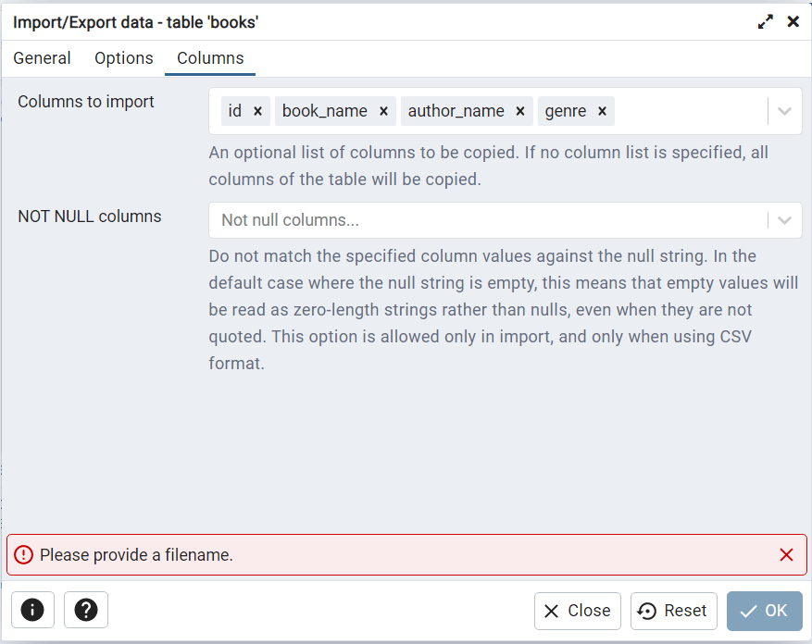The height and width of the screenshot is (644, 812).
Task: Expand the Columns to import dropdown
Action: (x=785, y=111)
